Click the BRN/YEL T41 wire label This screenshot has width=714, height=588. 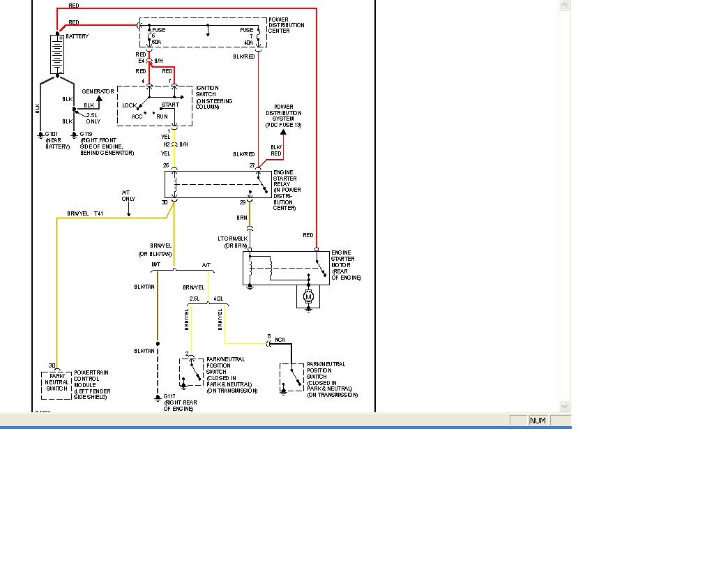[x=85, y=213]
